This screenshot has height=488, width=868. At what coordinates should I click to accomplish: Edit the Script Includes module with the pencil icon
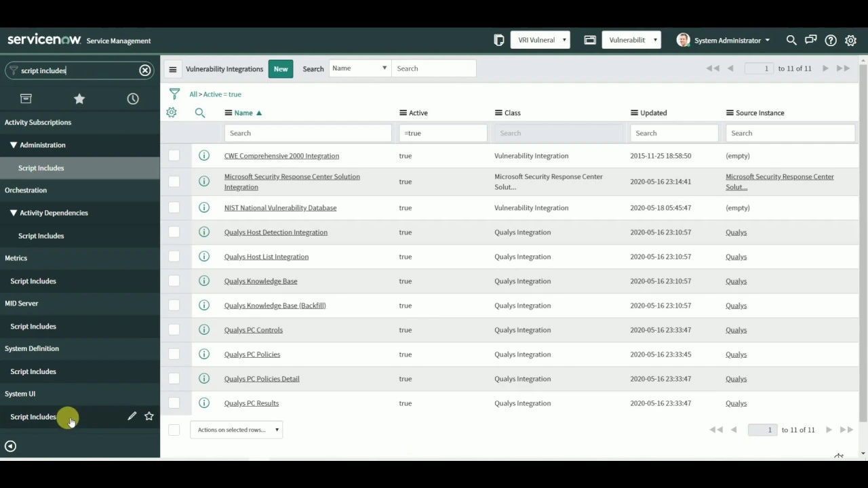[132, 415]
